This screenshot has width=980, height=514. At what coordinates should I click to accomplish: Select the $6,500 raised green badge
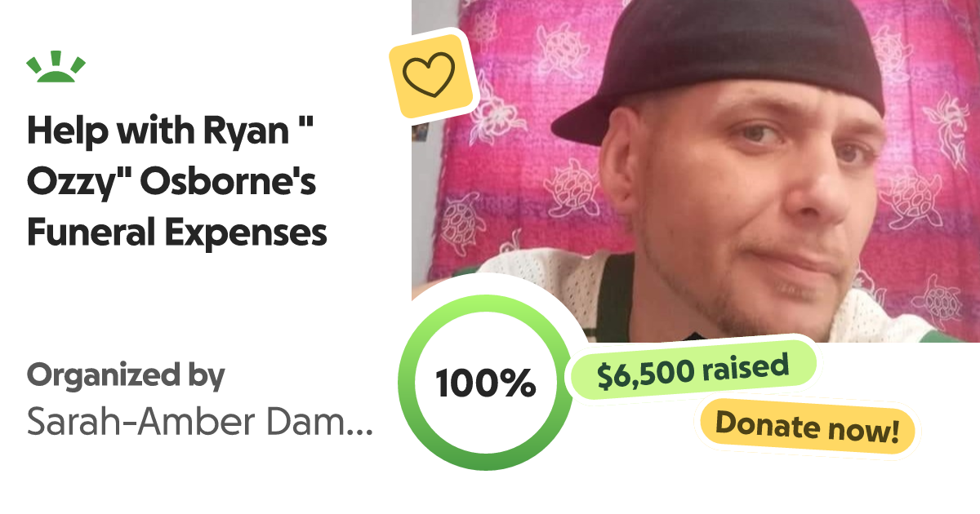tap(693, 371)
